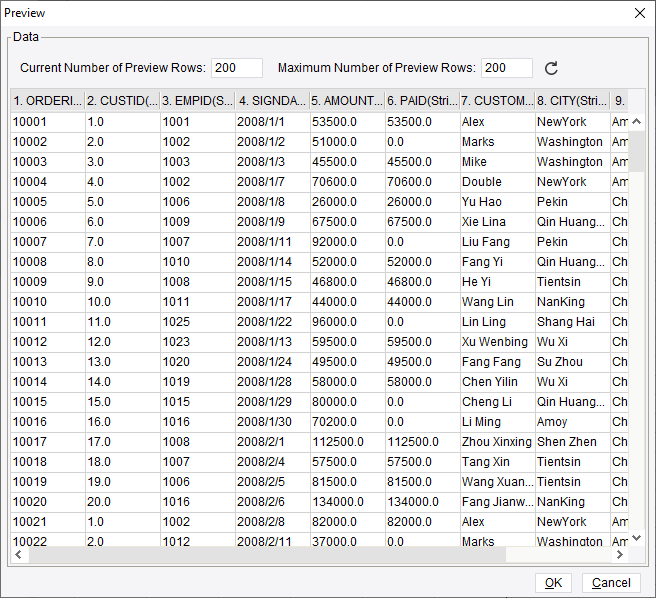This screenshot has width=656, height=598.
Task: Click employee ID cell 1015
Action: tap(197, 402)
